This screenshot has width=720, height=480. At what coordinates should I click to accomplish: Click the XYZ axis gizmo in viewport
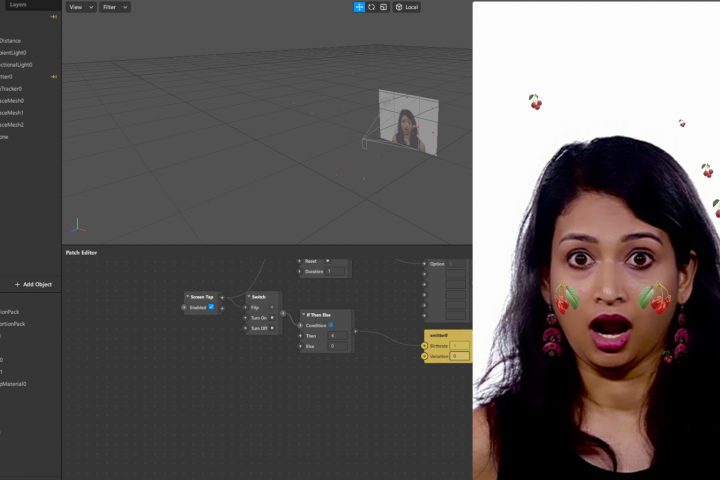(x=78, y=226)
